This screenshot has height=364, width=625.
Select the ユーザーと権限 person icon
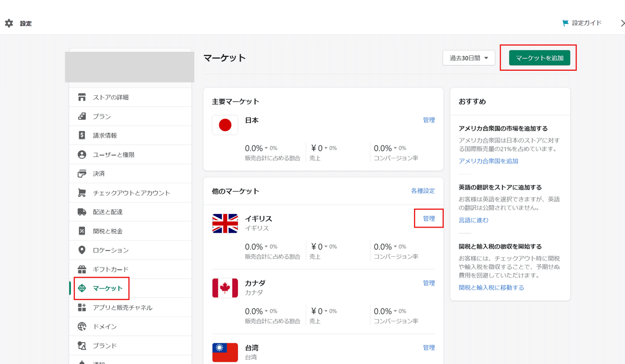[x=82, y=154]
